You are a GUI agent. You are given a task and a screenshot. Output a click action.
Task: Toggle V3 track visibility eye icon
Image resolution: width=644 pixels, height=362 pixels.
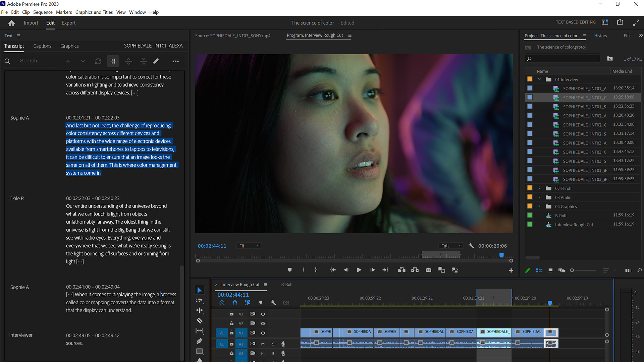point(263,314)
